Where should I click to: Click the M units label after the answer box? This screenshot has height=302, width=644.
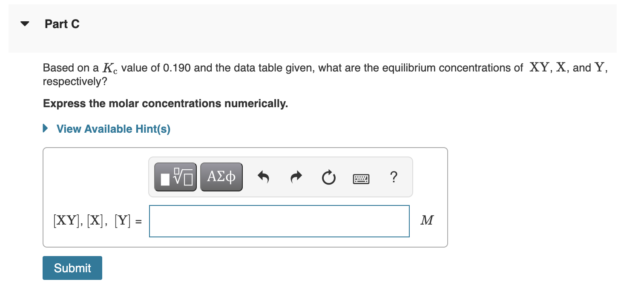426,220
